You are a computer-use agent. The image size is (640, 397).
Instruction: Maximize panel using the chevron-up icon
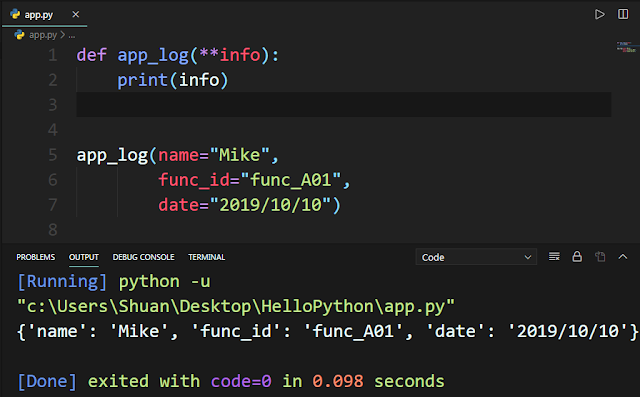(x=622, y=257)
